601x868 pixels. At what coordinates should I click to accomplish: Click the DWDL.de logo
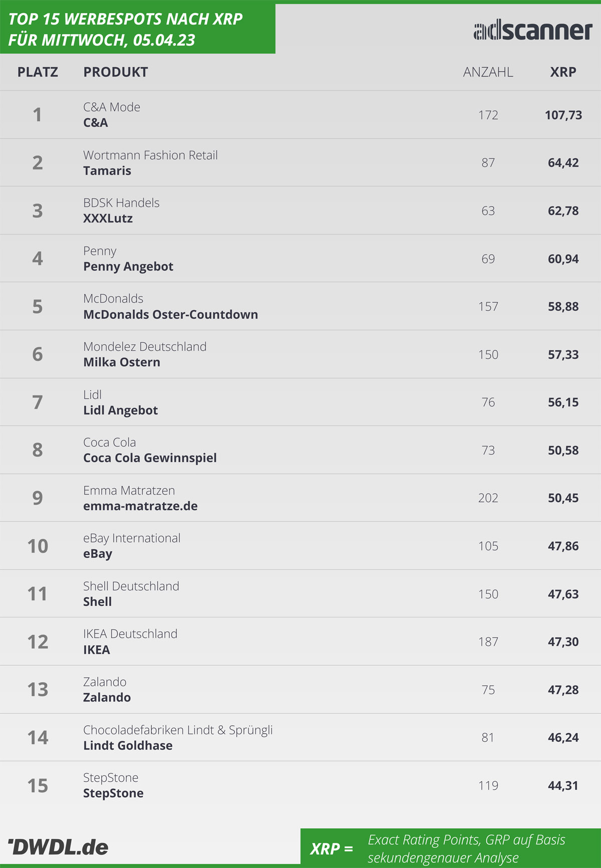point(58,847)
